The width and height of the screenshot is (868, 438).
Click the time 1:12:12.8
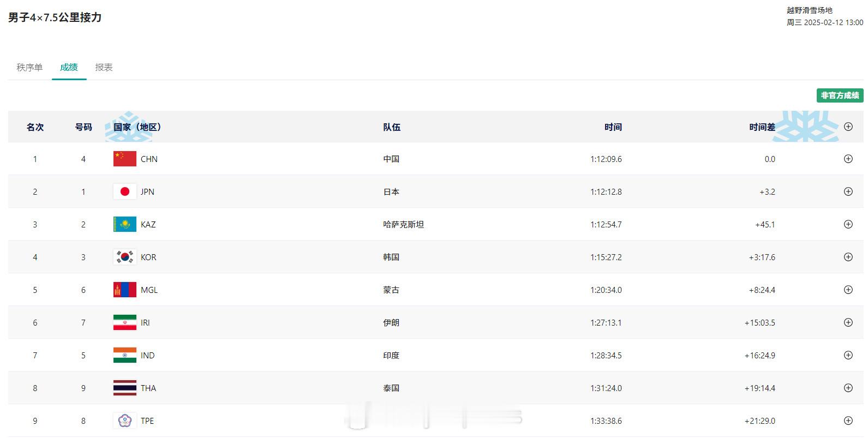(x=606, y=192)
